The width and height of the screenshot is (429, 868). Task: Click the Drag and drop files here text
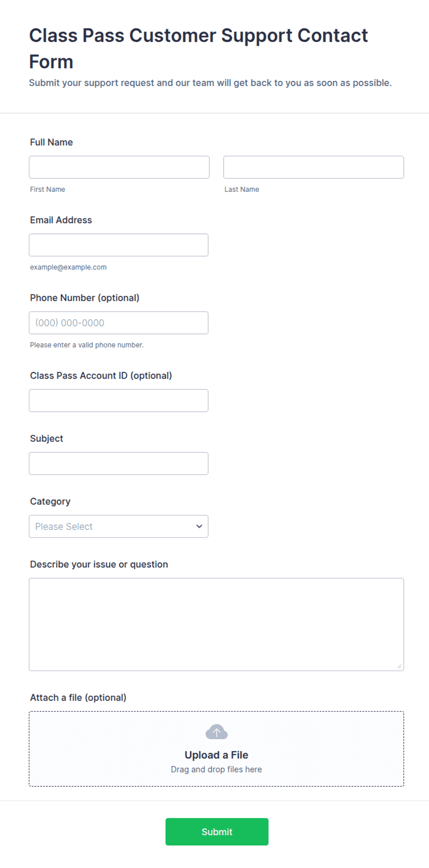coord(216,769)
